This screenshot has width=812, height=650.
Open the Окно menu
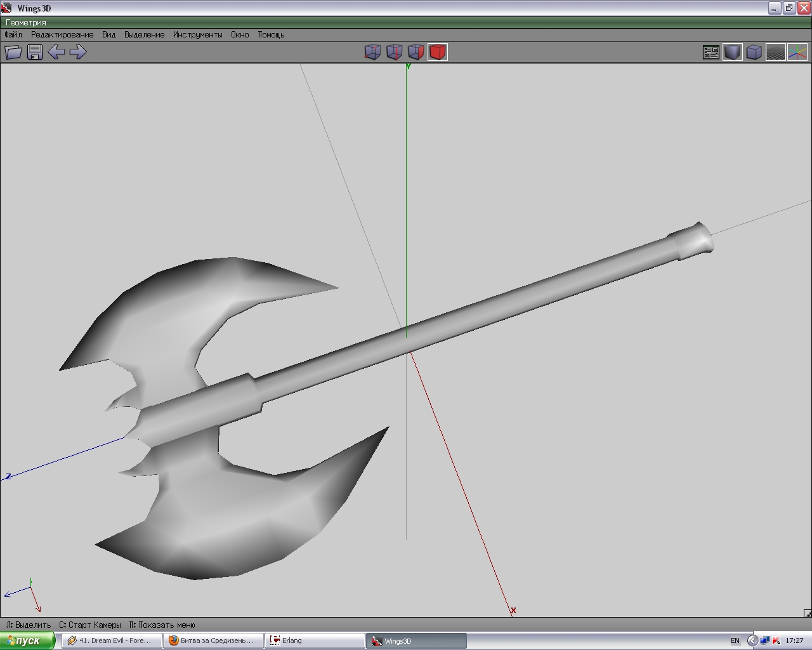click(240, 34)
